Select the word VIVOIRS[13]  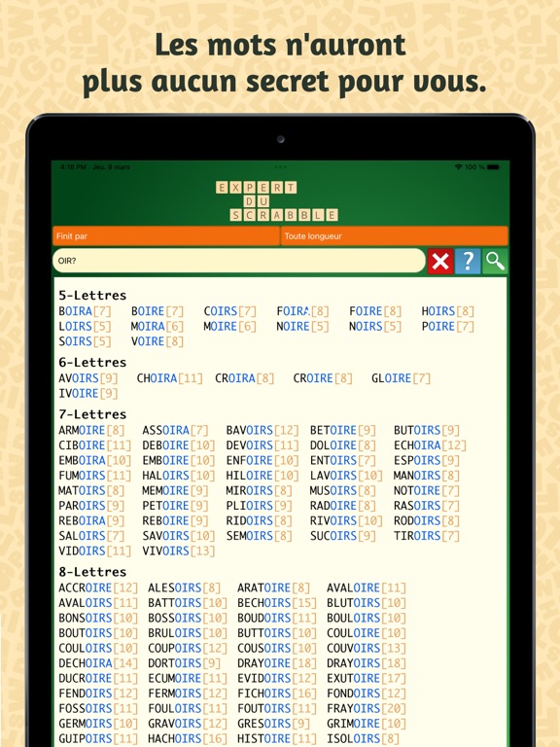pyautogui.click(x=179, y=551)
